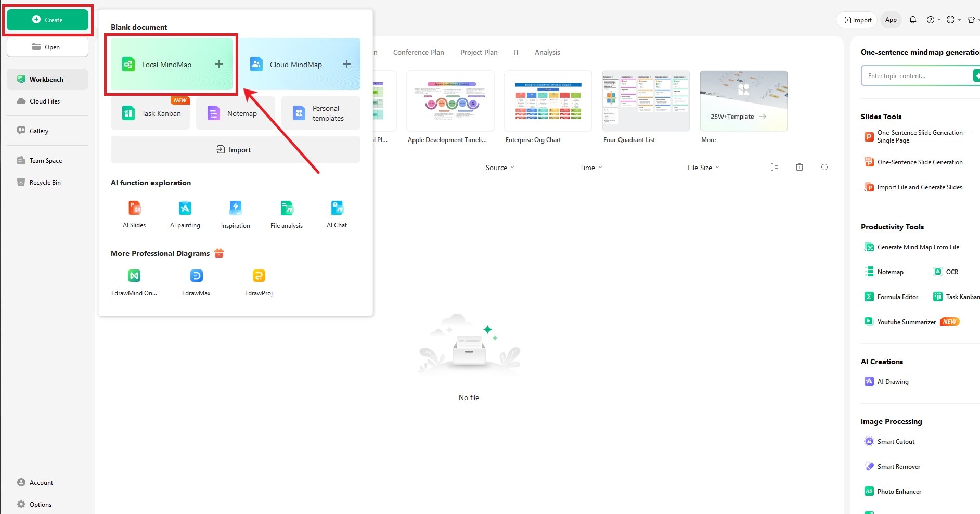This screenshot has height=514, width=980.
Task: Open Task Kanban in Productivity Tools
Action: click(956, 297)
